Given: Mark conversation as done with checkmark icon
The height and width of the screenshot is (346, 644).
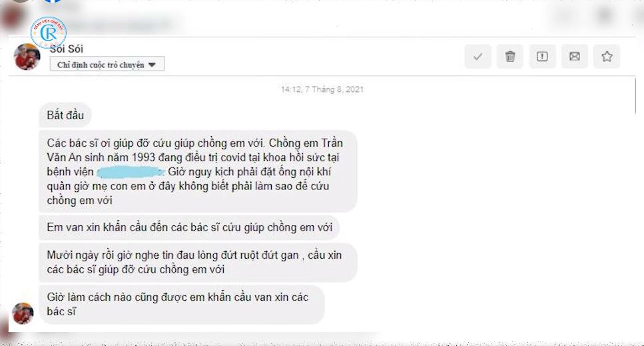Looking at the screenshot, I should [x=478, y=56].
